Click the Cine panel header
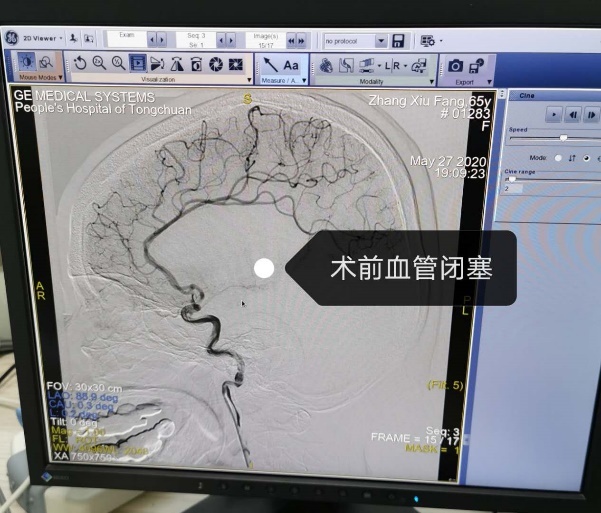Image resolution: width=601 pixels, height=513 pixels. 555,95
